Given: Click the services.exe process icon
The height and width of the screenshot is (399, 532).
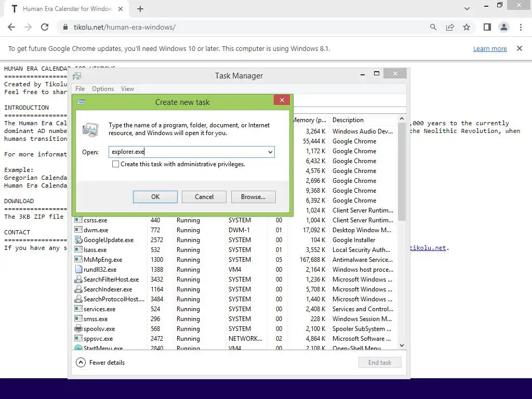Looking at the screenshot, I should point(78,309).
